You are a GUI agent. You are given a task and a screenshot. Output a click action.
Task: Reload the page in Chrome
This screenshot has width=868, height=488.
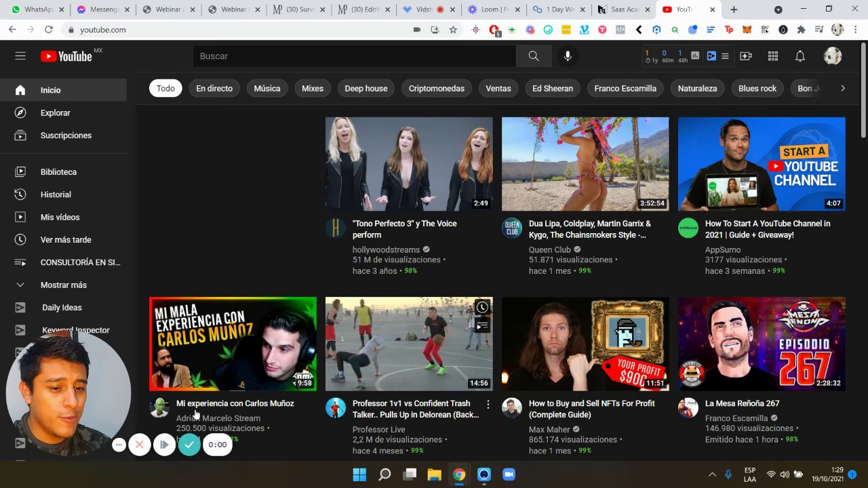pos(49,30)
